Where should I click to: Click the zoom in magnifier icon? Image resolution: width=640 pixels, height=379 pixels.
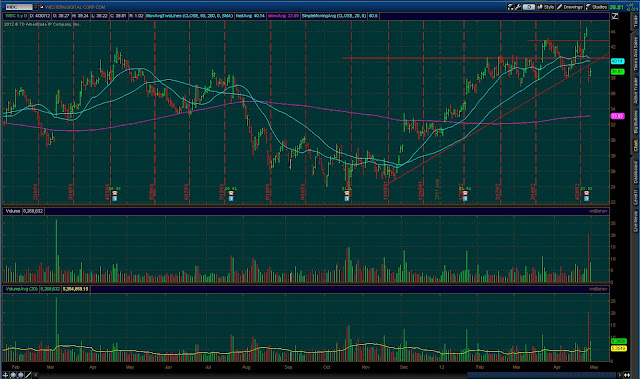point(13,375)
